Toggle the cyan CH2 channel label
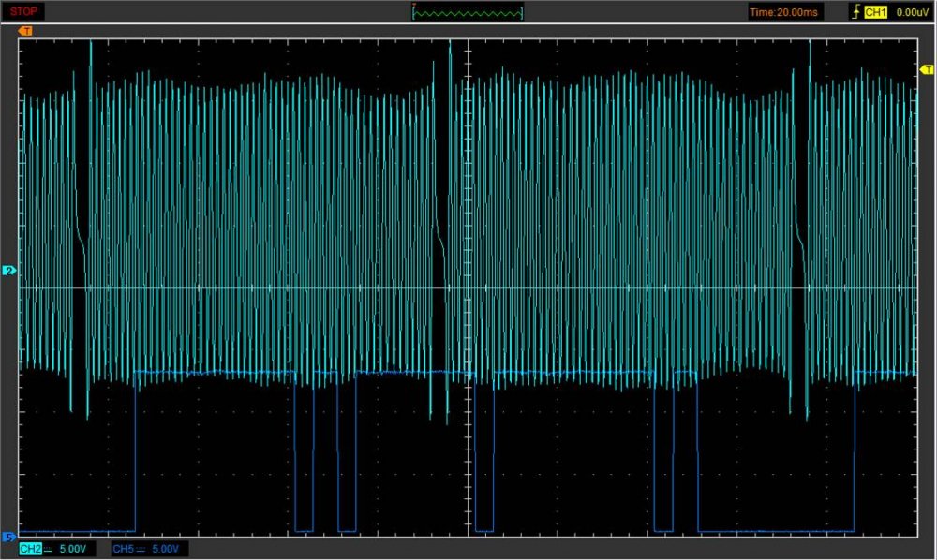The image size is (937, 560). 29,549
